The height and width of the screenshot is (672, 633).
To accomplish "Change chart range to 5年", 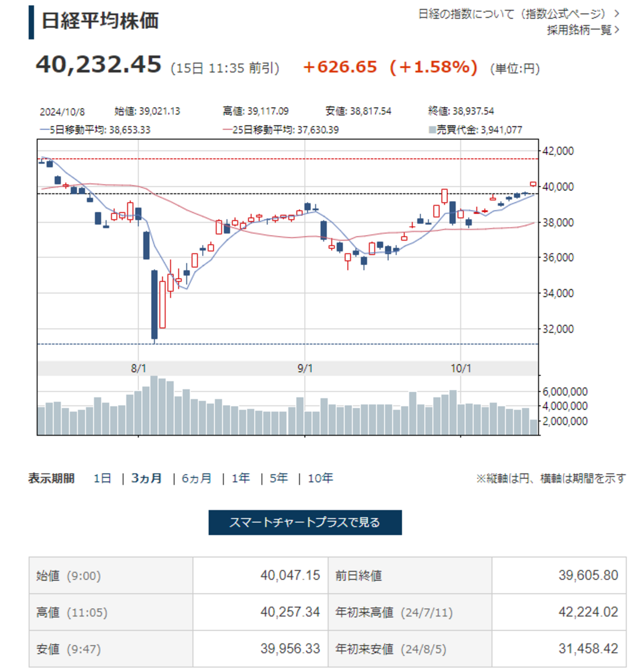I will pos(279,478).
